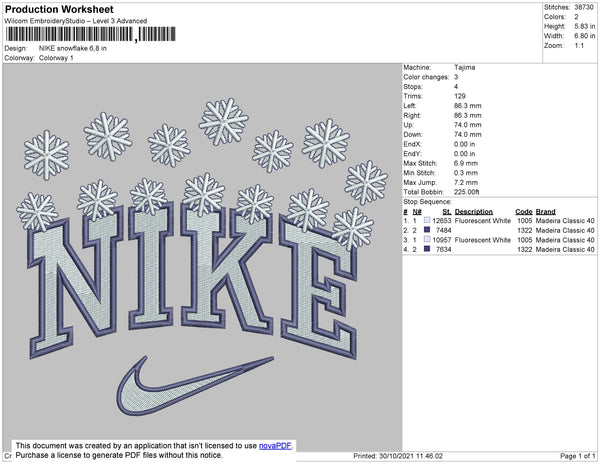Select stitch count "12653" in stop sequence
This screenshot has height=464, width=600.
pyautogui.click(x=442, y=221)
